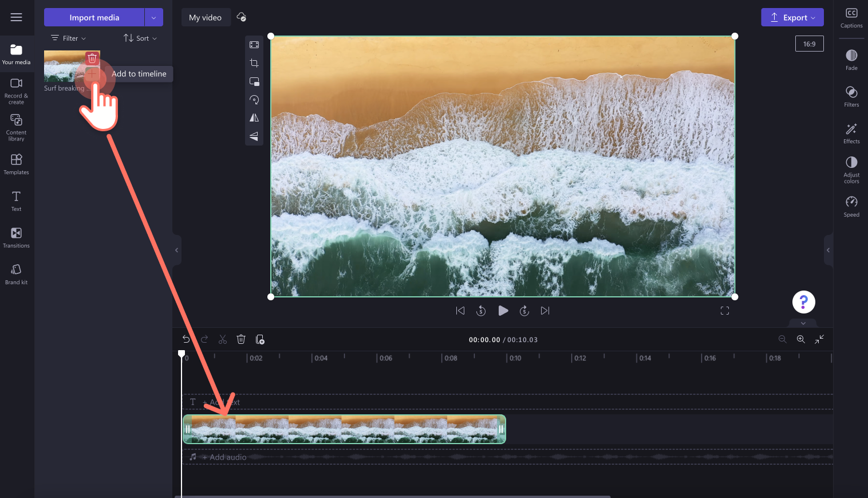Screen dimensions: 868x498
Task: Open the Your media tab
Action: pyautogui.click(x=16, y=54)
